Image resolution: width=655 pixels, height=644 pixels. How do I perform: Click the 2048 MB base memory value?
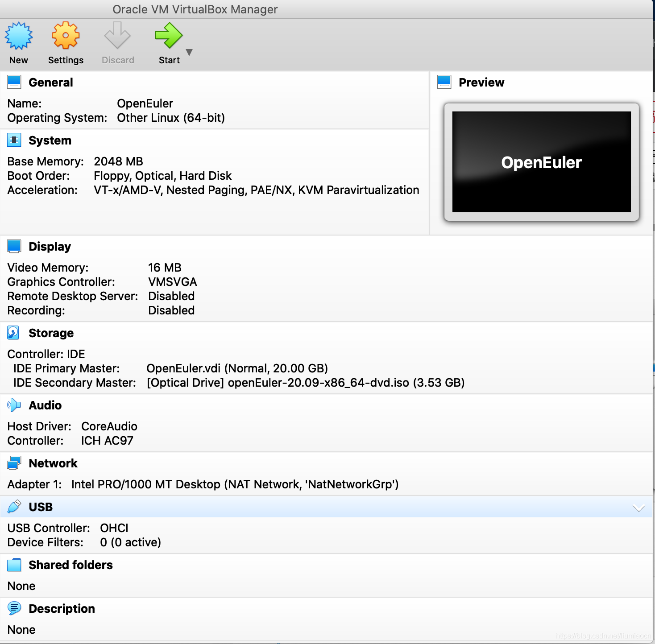[x=118, y=161]
